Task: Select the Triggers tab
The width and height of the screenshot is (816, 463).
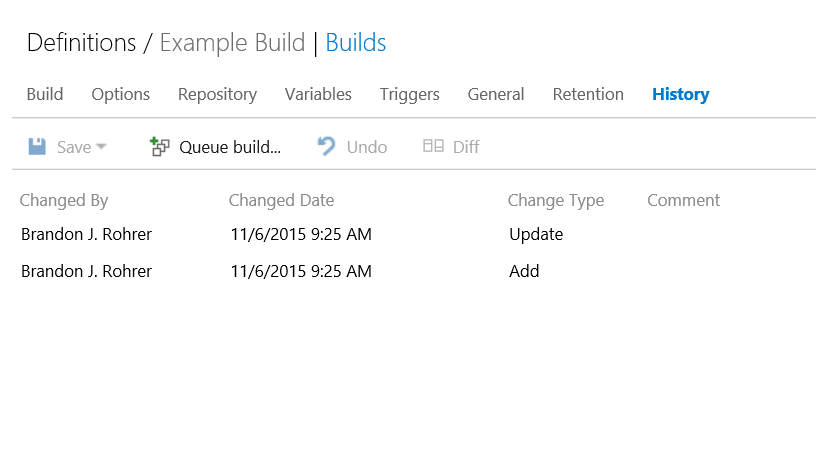Action: point(410,94)
